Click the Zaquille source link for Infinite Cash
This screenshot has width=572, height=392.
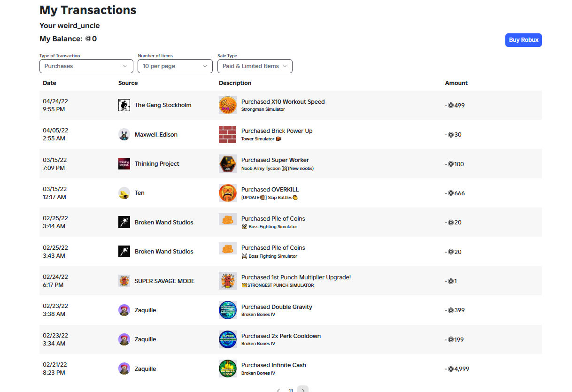146,369
